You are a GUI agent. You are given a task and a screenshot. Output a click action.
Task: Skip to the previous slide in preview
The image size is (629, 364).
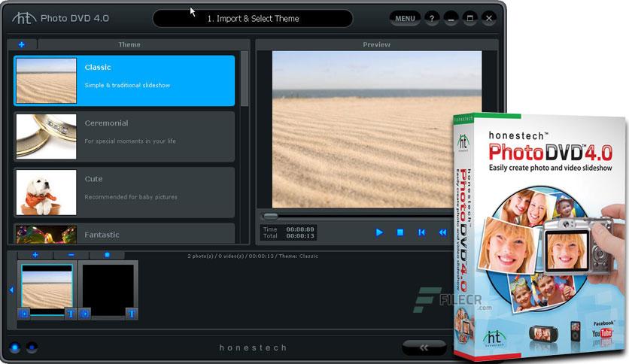click(421, 232)
